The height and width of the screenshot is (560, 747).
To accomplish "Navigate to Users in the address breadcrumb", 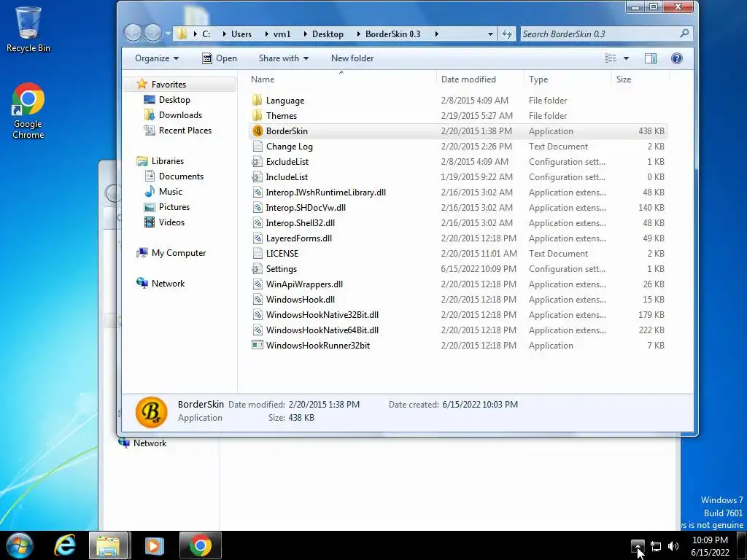I will tap(241, 34).
